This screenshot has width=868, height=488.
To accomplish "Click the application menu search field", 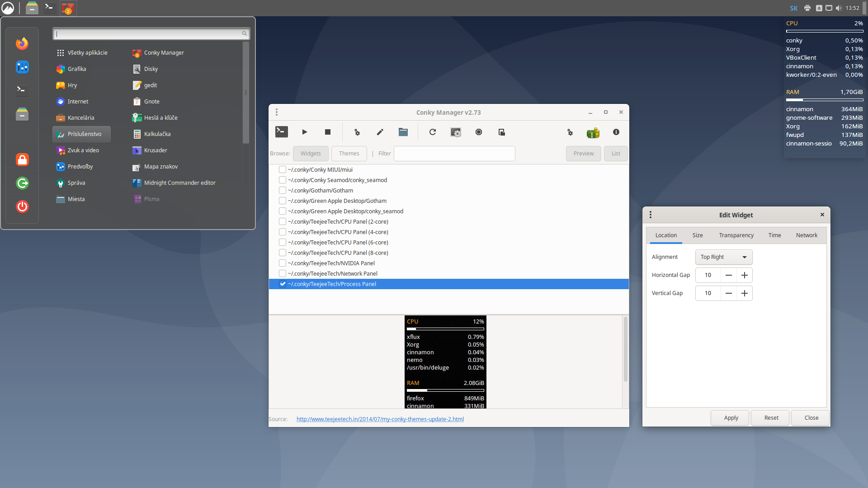I will point(151,33).
